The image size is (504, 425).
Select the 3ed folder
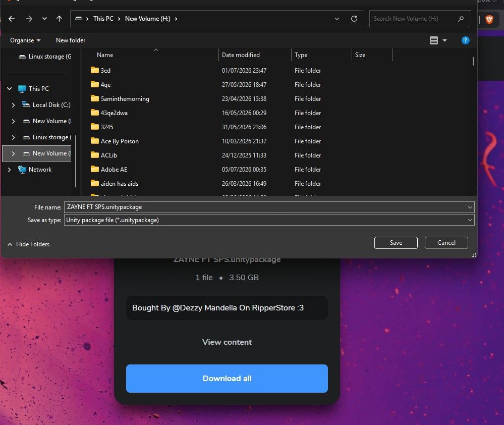pos(100,70)
